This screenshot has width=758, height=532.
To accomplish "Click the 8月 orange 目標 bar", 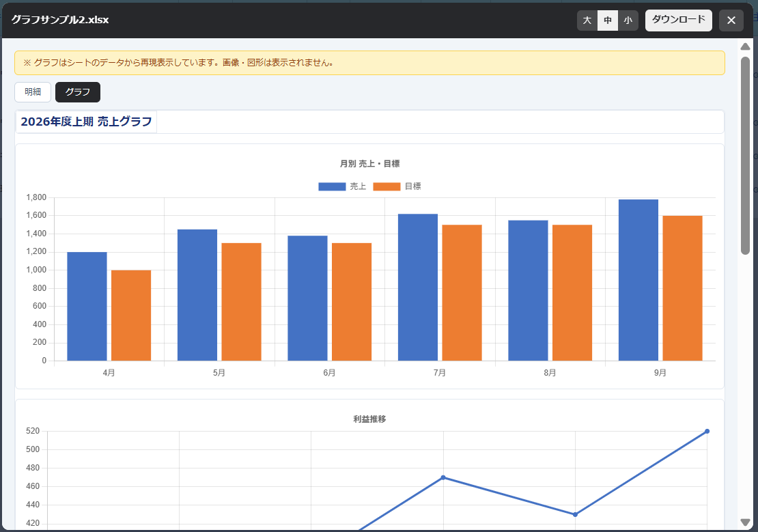I will point(572,292).
